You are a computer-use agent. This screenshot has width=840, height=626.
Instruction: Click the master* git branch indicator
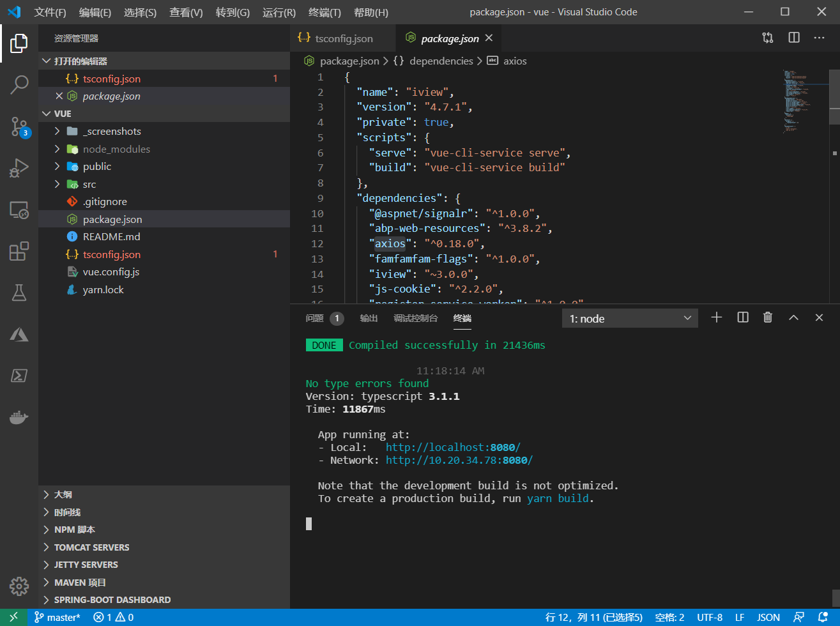click(x=57, y=617)
